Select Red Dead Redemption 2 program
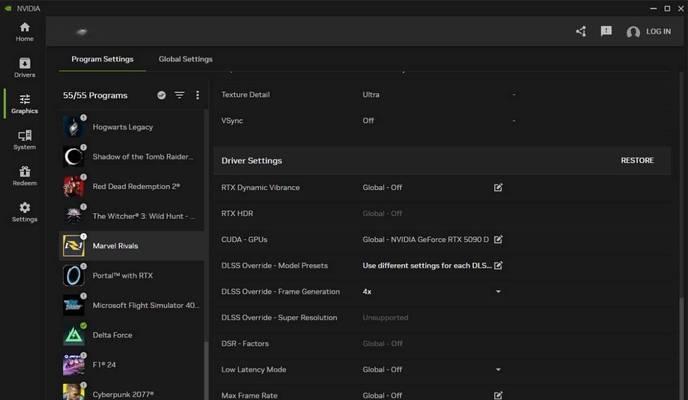Viewport: 688px width, 400px height. coord(131,186)
